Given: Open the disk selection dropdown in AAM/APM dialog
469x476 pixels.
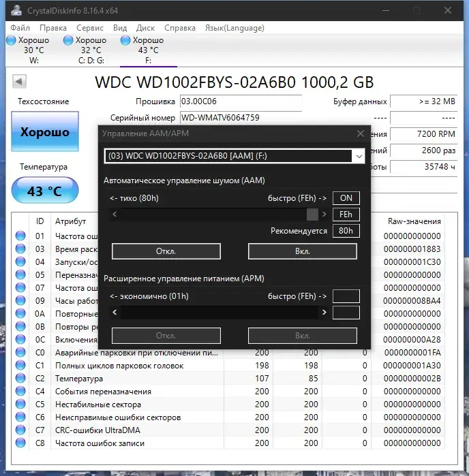Looking at the screenshot, I should click(359, 156).
